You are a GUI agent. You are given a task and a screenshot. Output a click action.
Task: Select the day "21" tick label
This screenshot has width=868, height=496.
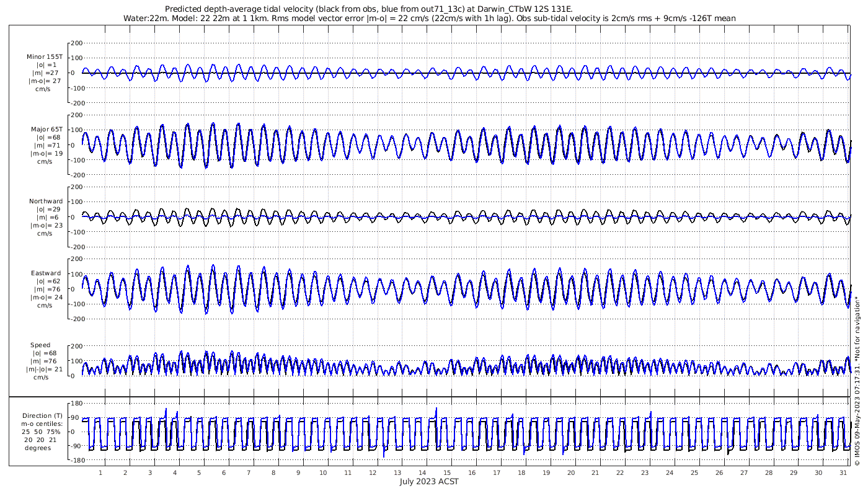pyautogui.click(x=595, y=472)
